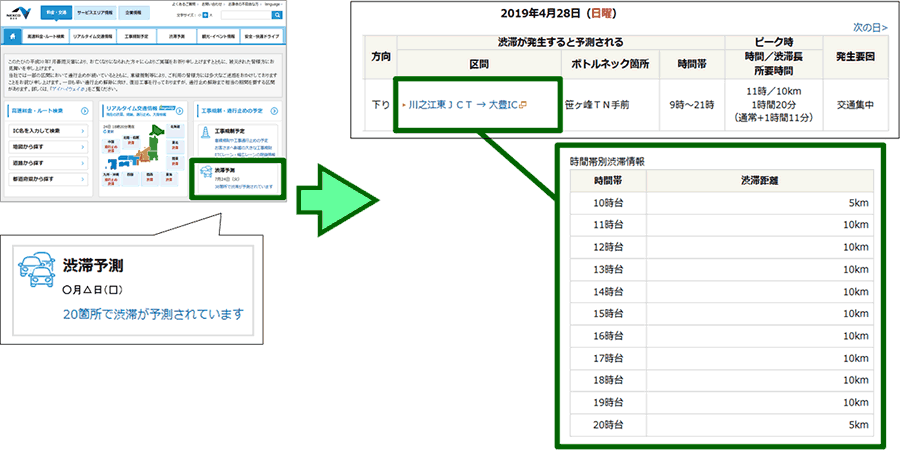Expand 地図から探す row
This screenshot has width=900, height=450.
coord(48,148)
